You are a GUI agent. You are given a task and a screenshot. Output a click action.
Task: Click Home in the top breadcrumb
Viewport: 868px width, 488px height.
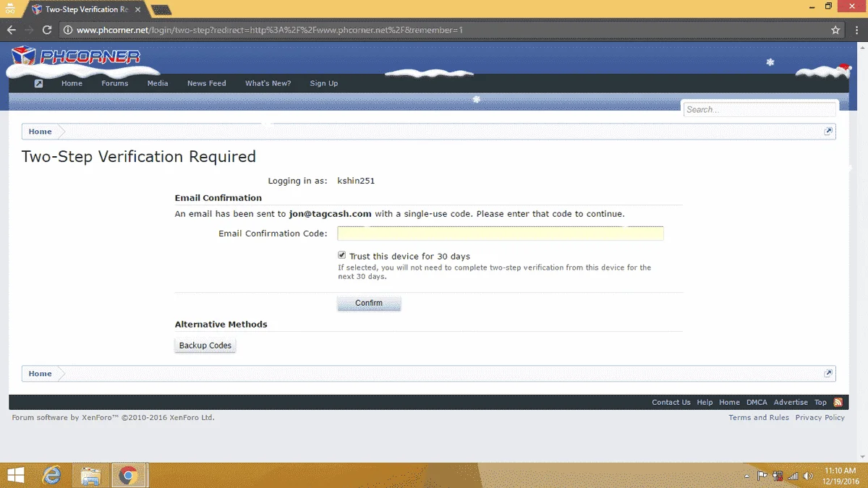tap(40, 132)
